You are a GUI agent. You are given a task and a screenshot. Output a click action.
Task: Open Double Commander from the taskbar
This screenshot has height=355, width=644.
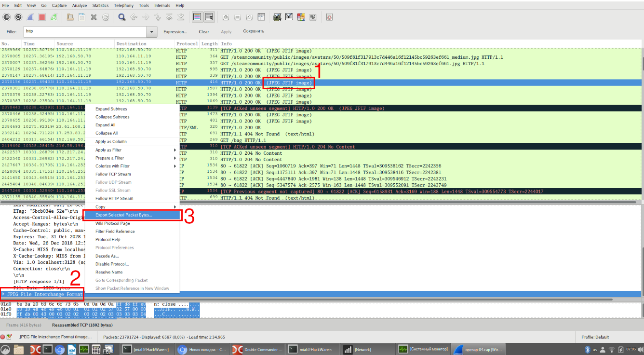coord(256,349)
